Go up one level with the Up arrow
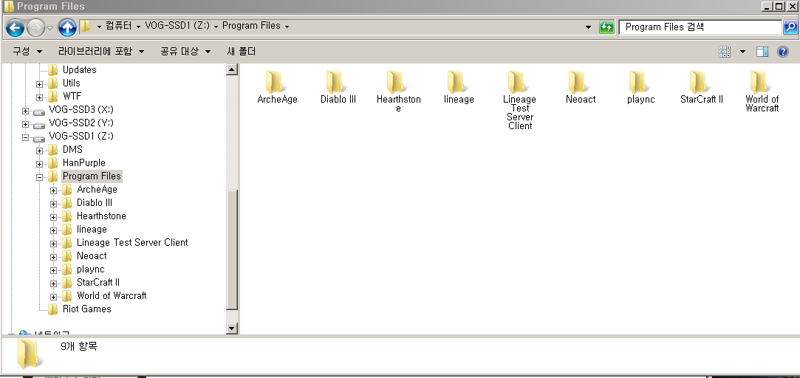Screen dimensions: 800x378 [x=67, y=28]
